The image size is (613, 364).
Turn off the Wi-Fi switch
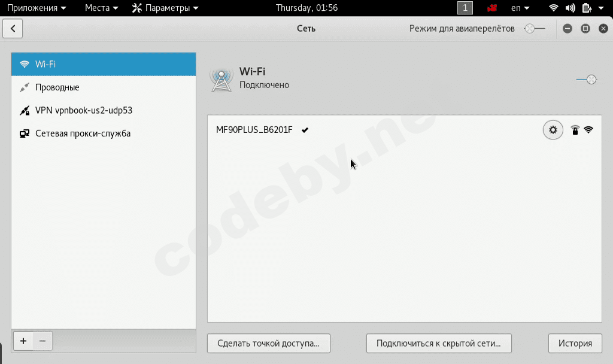[587, 80]
